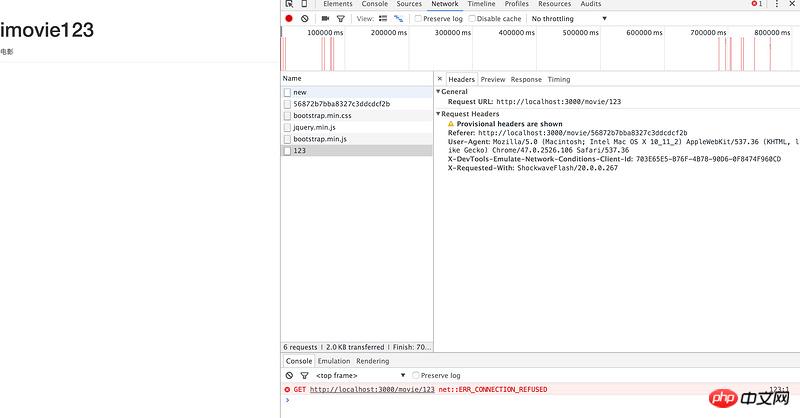
Task: Clear the network log
Action: tap(305, 18)
